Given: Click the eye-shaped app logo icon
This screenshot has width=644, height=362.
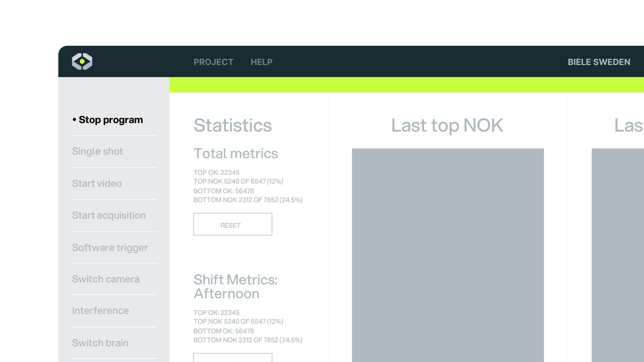Looking at the screenshot, I should point(82,61).
